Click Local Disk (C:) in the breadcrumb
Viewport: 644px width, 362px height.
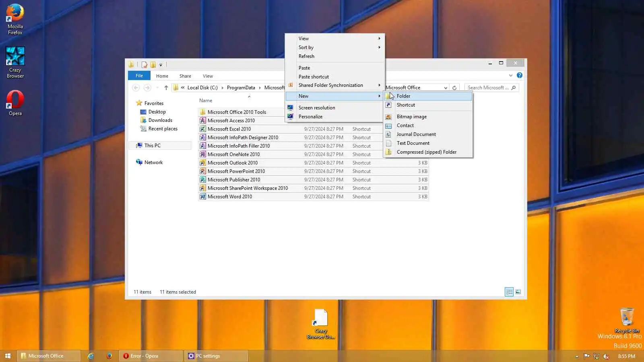(x=202, y=88)
